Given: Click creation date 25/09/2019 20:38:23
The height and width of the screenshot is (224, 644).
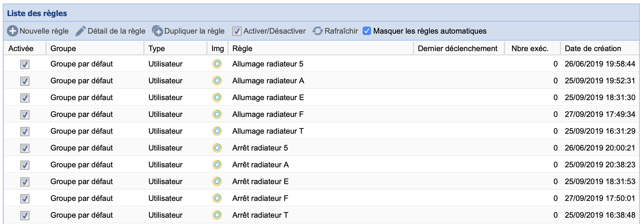Looking at the screenshot, I should click(x=600, y=164).
